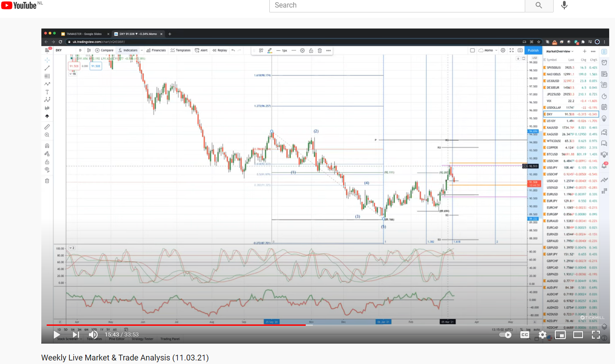Open indicator Templates menu
Screen dimensions: 615x364
180,50
